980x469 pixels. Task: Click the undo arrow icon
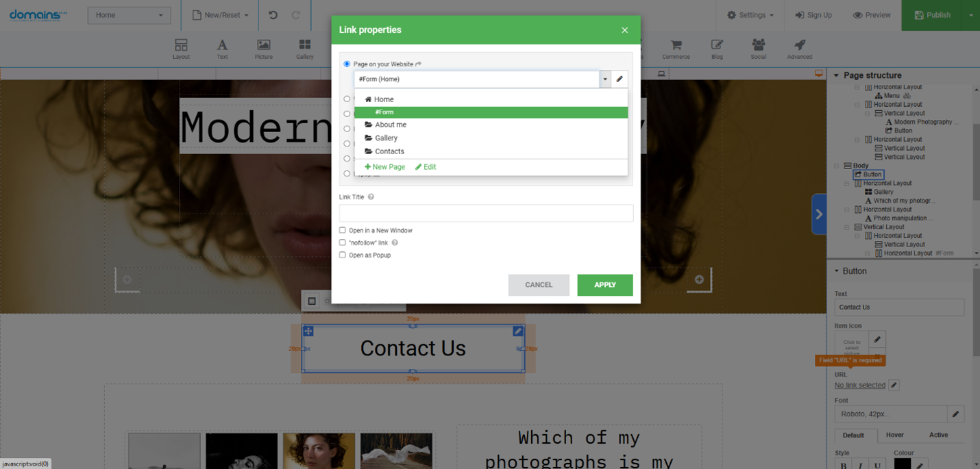coord(273,15)
